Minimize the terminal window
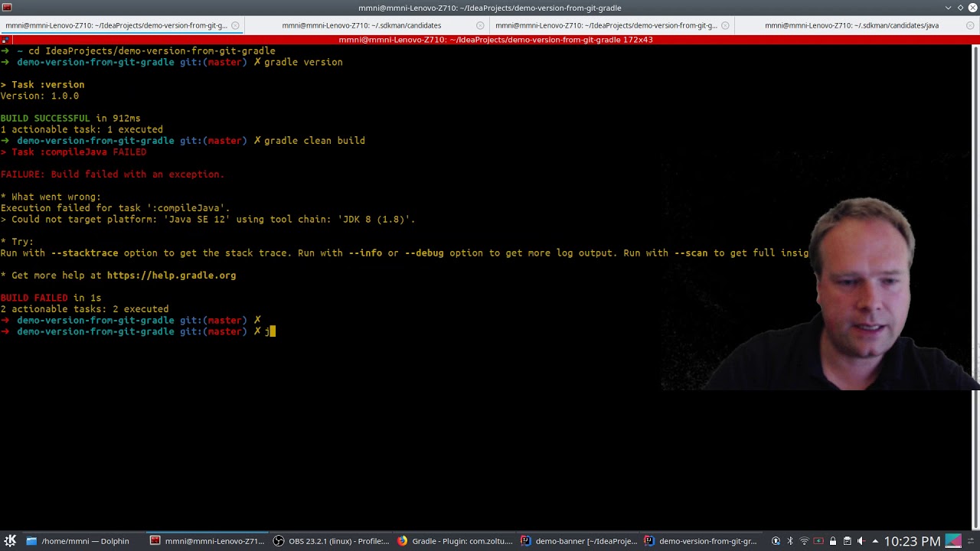 (949, 8)
